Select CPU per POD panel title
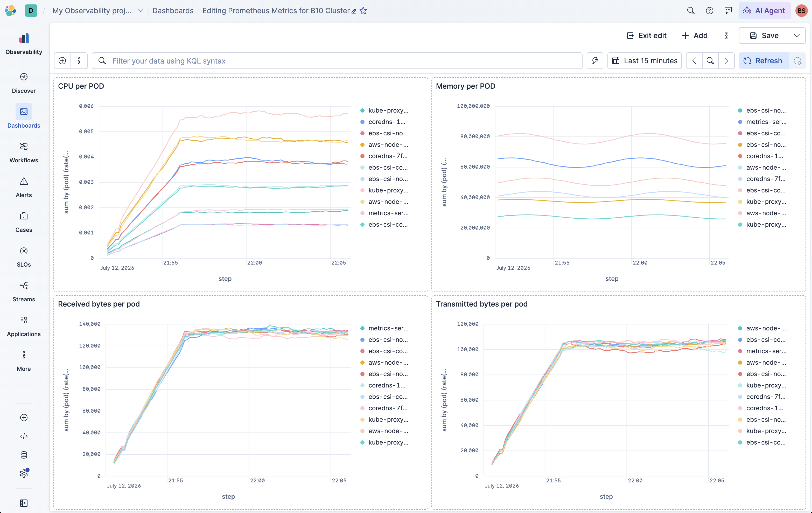 click(81, 86)
